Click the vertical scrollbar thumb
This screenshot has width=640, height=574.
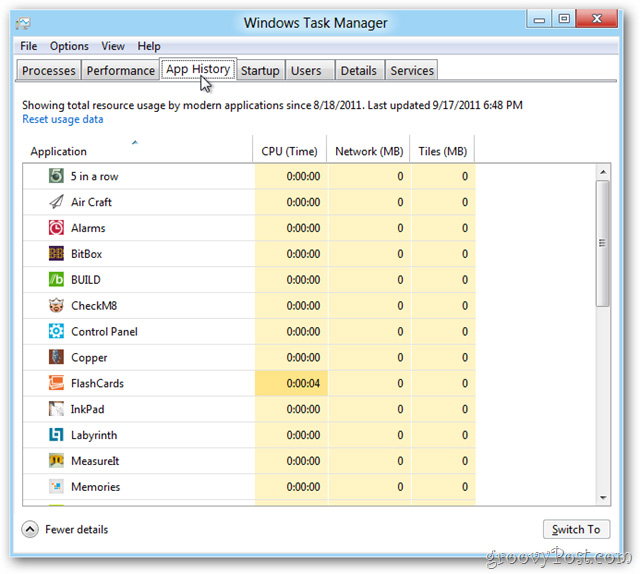pos(602,243)
